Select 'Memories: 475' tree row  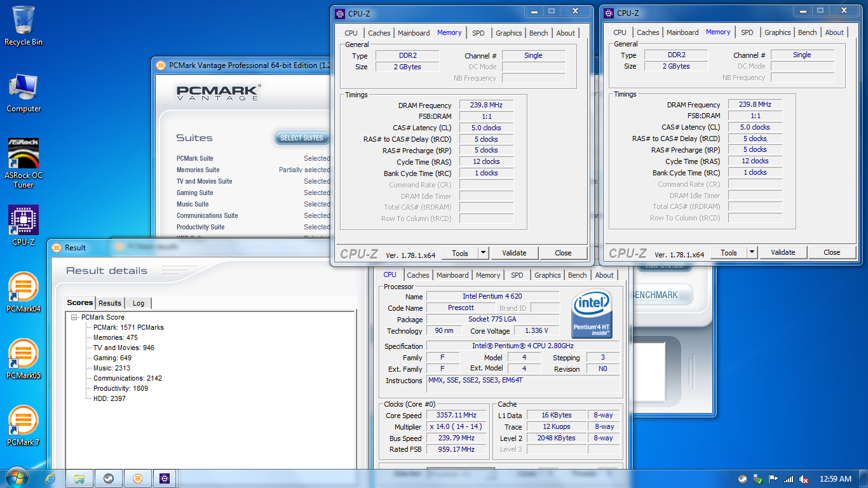(116, 337)
